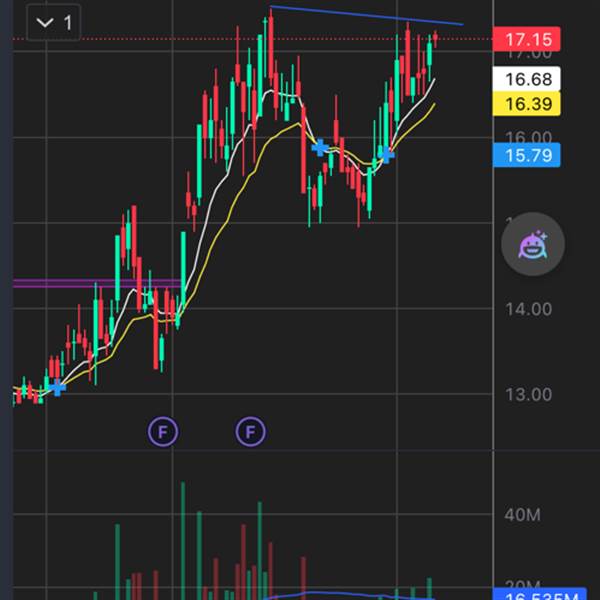Select the blue 15.79 price label
This screenshot has width=600, height=600.
[x=527, y=155]
